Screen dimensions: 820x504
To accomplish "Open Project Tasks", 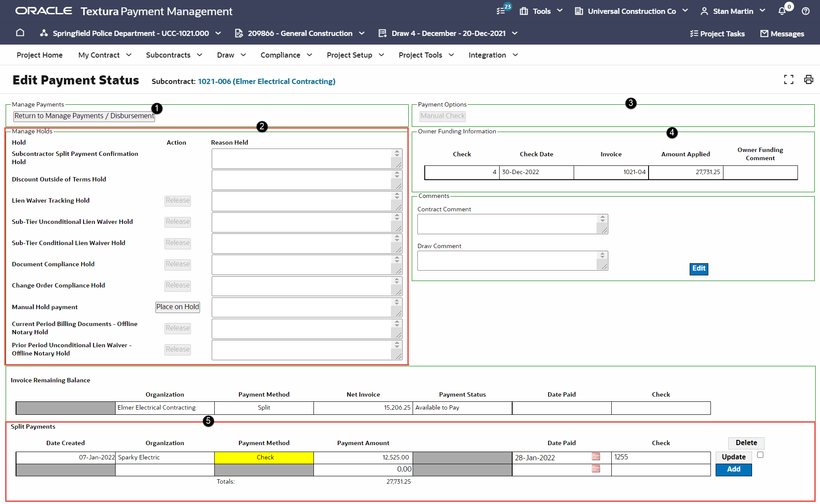I will [717, 33].
